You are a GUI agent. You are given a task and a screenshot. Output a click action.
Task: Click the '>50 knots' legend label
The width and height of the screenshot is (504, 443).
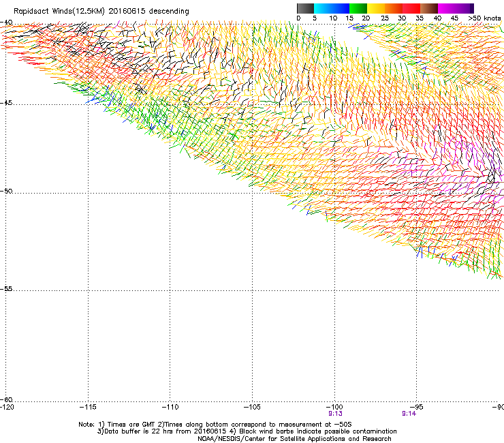(x=485, y=18)
